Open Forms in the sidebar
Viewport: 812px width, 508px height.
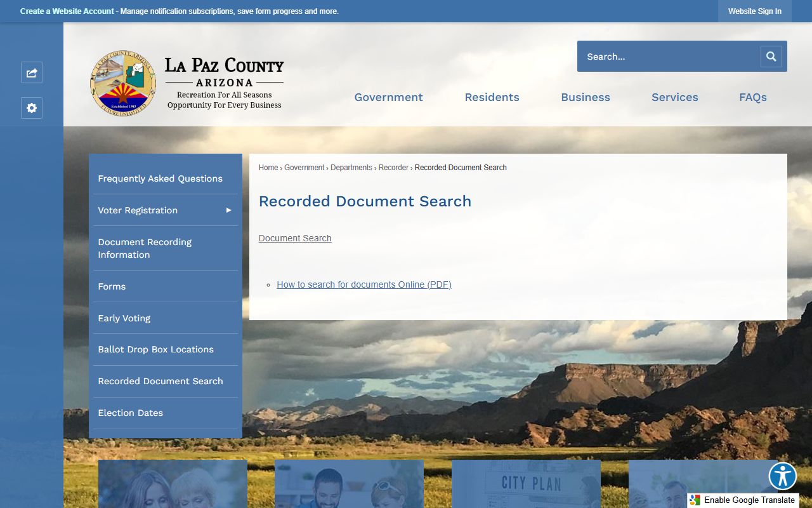[x=166, y=286]
